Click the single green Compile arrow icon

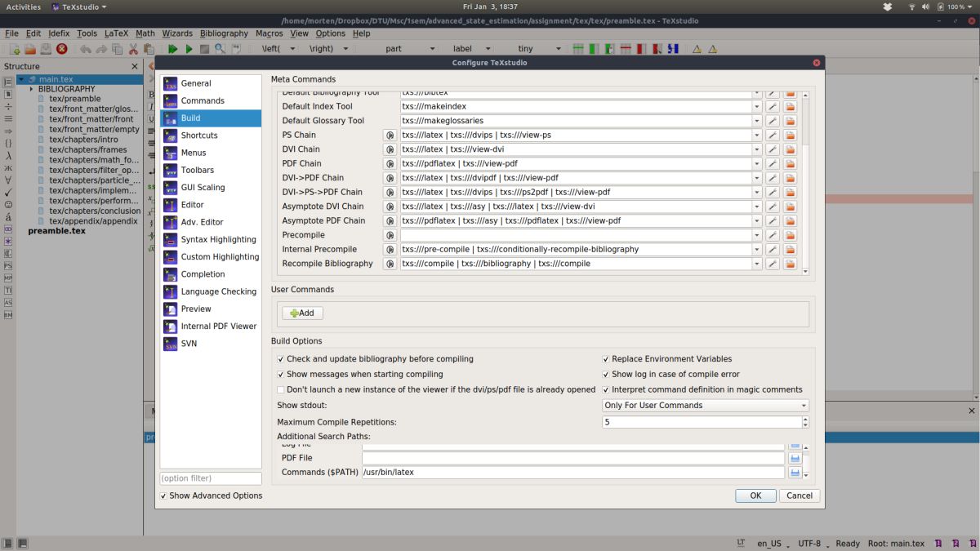[x=189, y=49]
